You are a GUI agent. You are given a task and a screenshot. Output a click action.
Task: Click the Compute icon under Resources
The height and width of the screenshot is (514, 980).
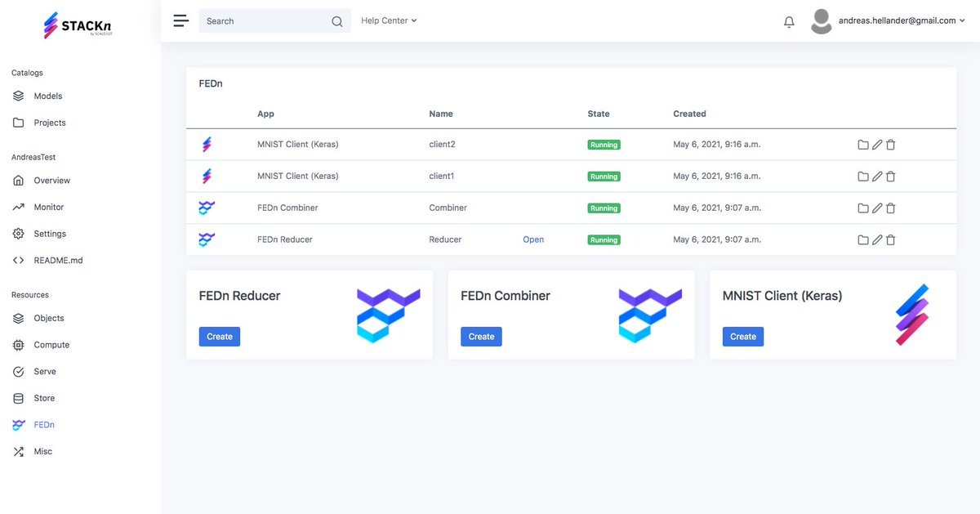[x=20, y=344]
